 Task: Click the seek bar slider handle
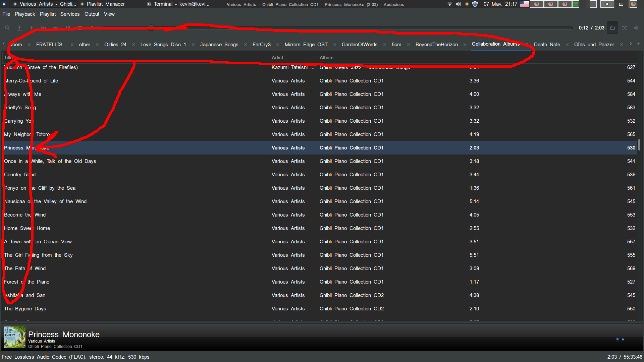(x=151, y=28)
